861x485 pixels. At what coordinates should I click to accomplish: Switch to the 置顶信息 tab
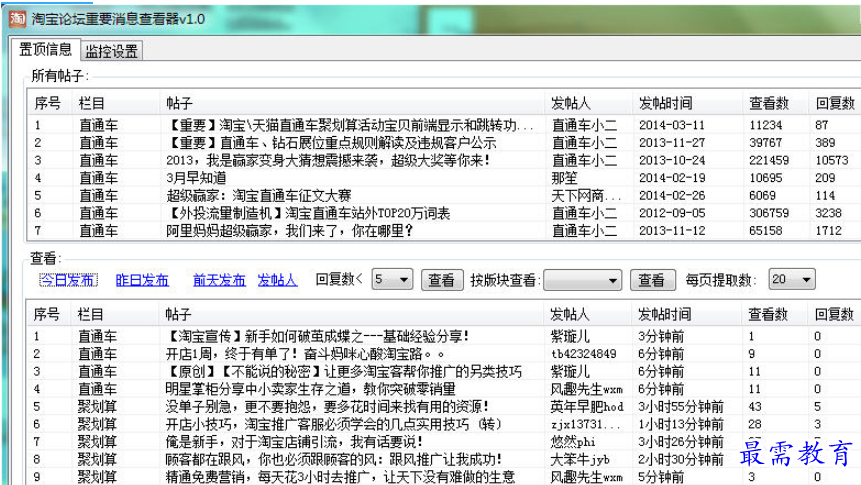pyautogui.click(x=46, y=49)
